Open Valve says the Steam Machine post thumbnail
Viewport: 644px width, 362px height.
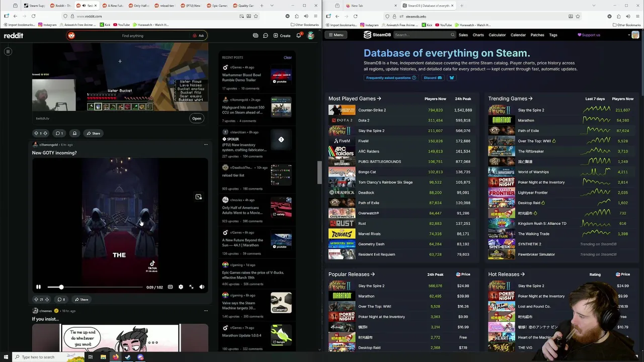pos(281,303)
